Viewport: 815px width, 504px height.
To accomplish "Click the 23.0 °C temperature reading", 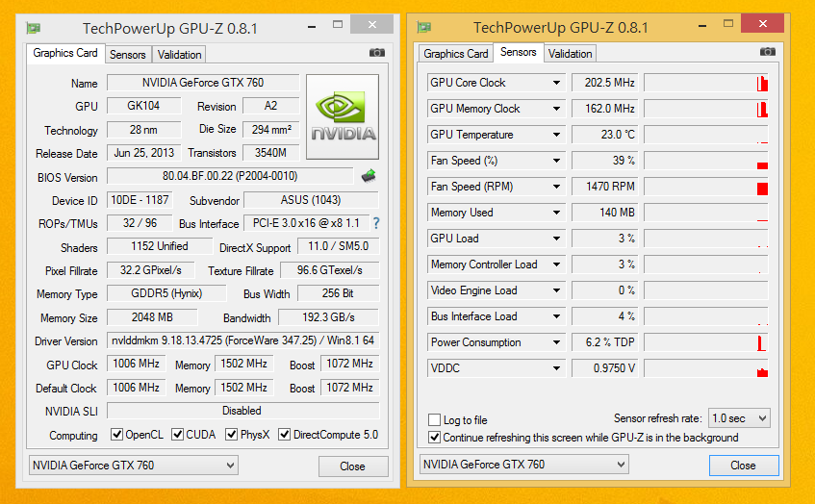I will click(x=605, y=135).
